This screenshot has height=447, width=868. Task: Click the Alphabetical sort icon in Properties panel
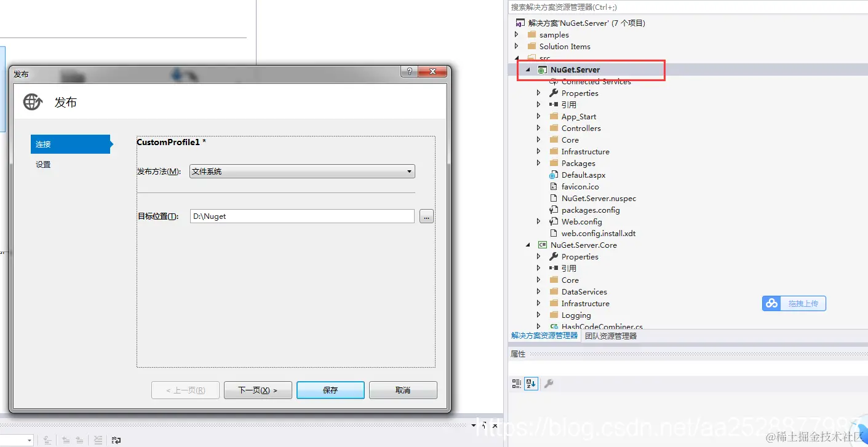click(532, 384)
